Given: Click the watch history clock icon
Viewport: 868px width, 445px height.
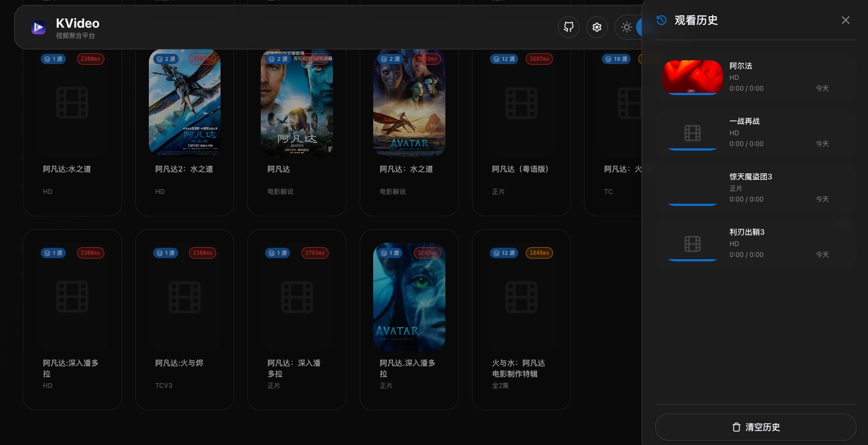Looking at the screenshot, I should pos(662,20).
